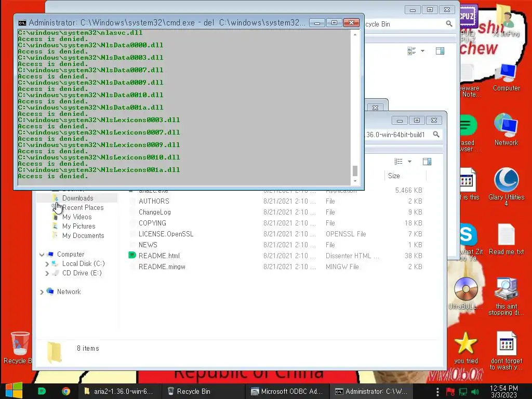Select Local Disk (C:) in navigation pane
The width and height of the screenshot is (532, 399).
83,263
